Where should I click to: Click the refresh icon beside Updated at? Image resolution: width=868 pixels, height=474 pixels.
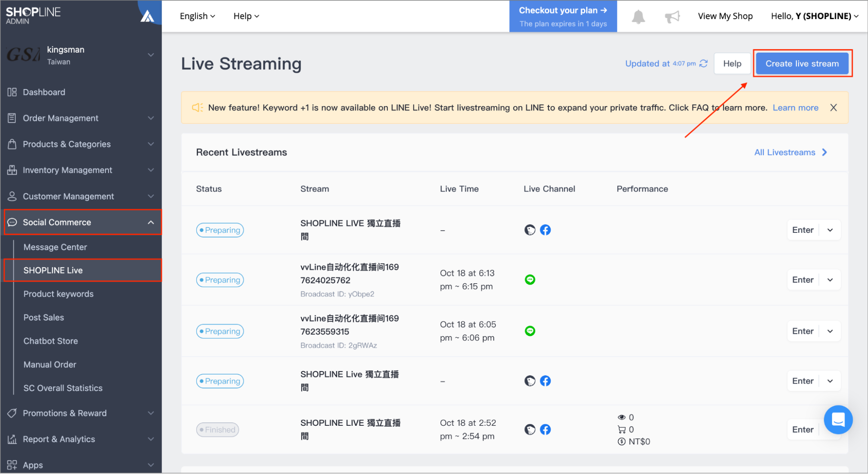[703, 63]
